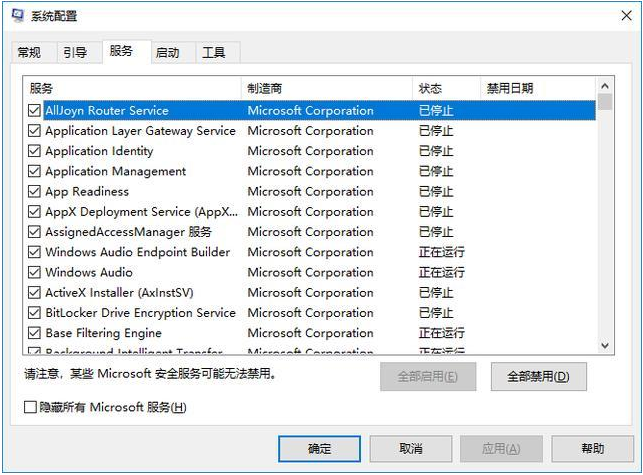
Task: Click the 全部禁用 button
Action: [538, 377]
